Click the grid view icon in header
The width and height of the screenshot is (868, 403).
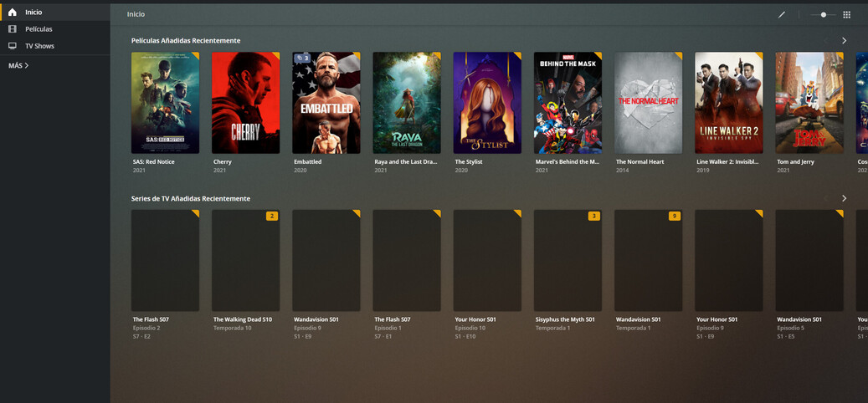[x=846, y=15]
